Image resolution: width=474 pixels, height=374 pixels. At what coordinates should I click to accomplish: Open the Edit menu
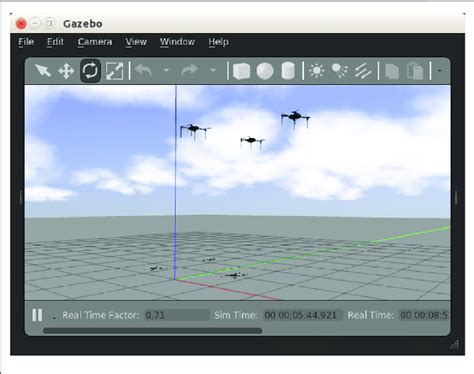coord(55,42)
